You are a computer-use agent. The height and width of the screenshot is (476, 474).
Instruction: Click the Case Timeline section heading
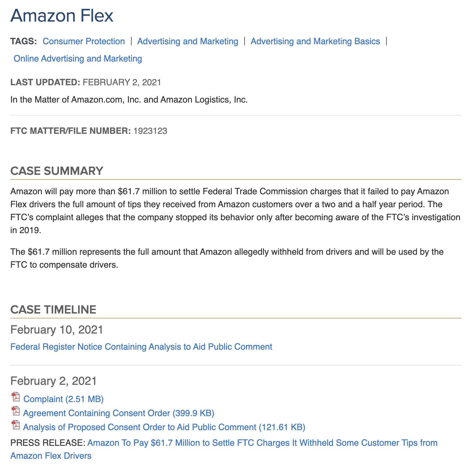tap(53, 310)
